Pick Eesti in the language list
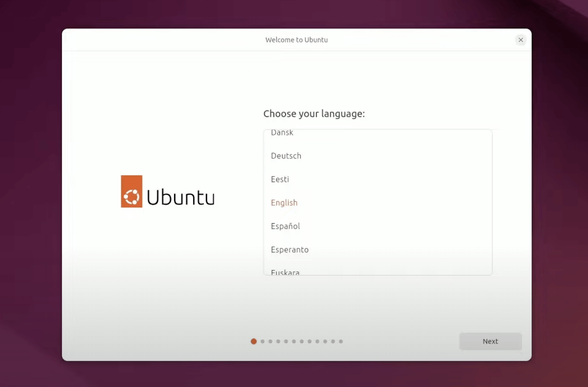Image resolution: width=588 pixels, height=387 pixels. click(x=378, y=179)
